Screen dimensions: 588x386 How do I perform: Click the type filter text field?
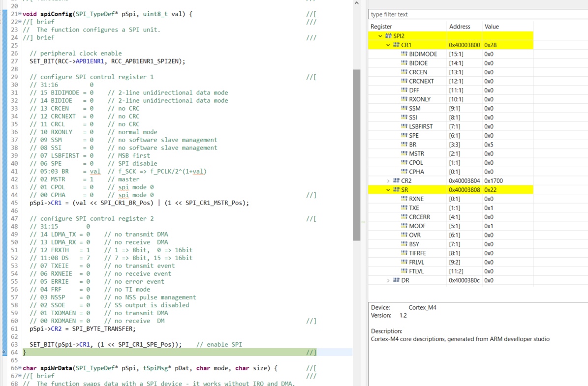click(x=478, y=14)
